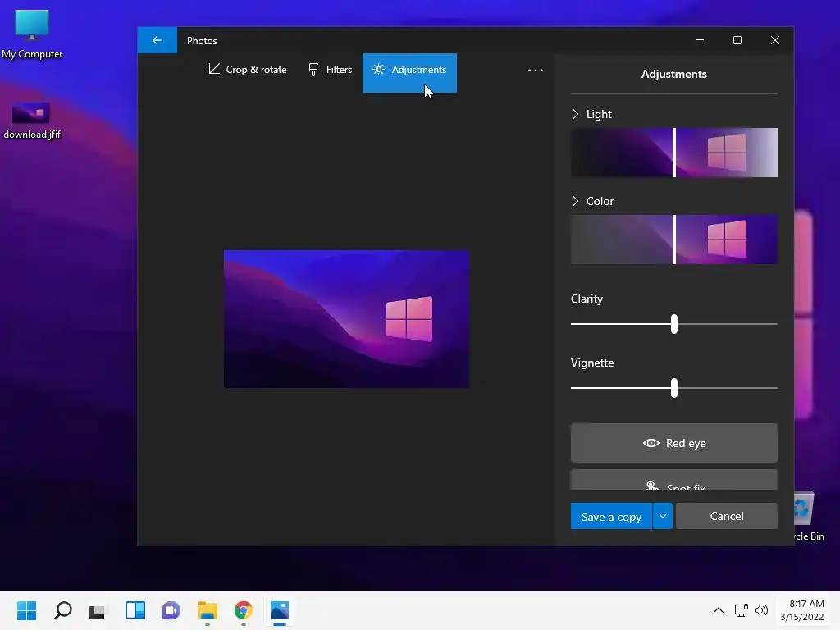
Task: Select the Adjustments tab
Action: click(x=409, y=73)
